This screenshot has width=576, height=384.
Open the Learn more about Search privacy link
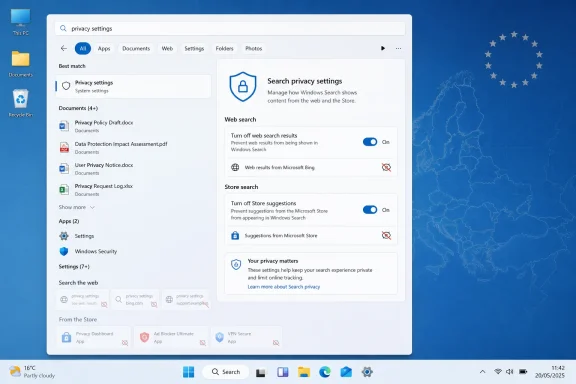tap(284, 287)
